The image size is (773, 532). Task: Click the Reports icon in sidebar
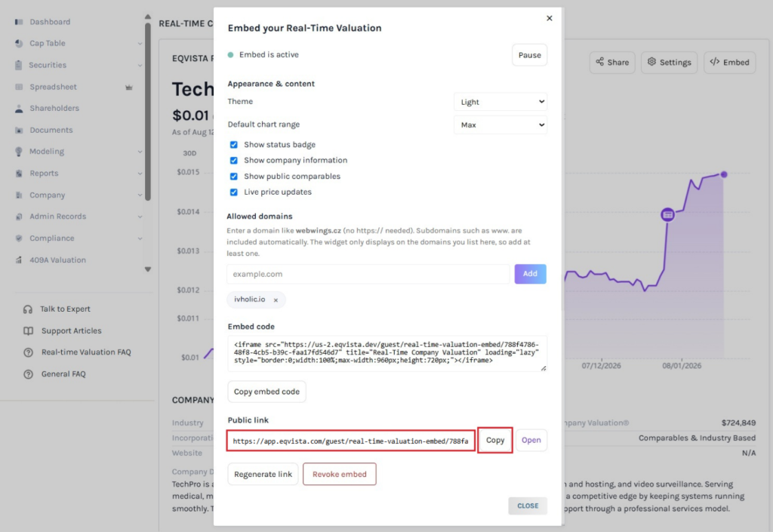click(x=19, y=174)
